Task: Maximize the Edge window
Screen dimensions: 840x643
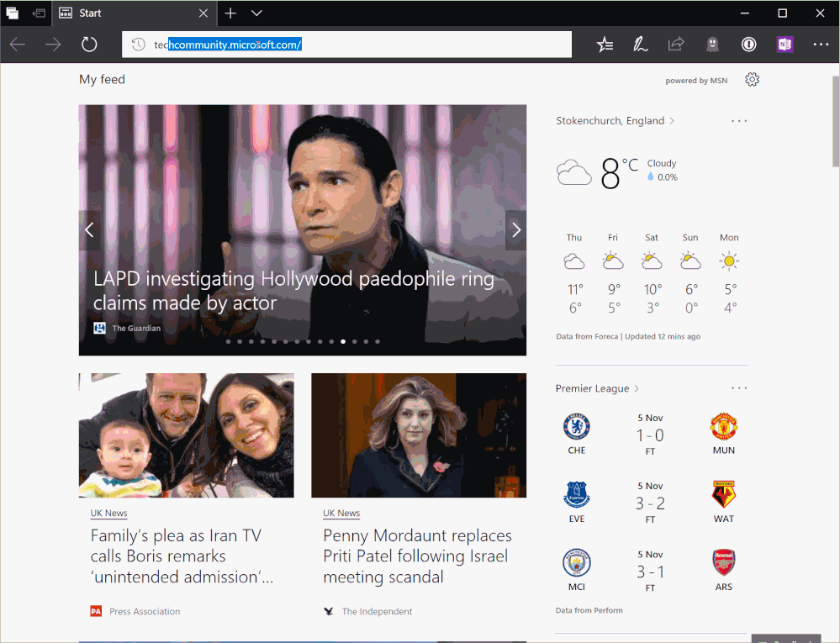Action: coord(783,13)
